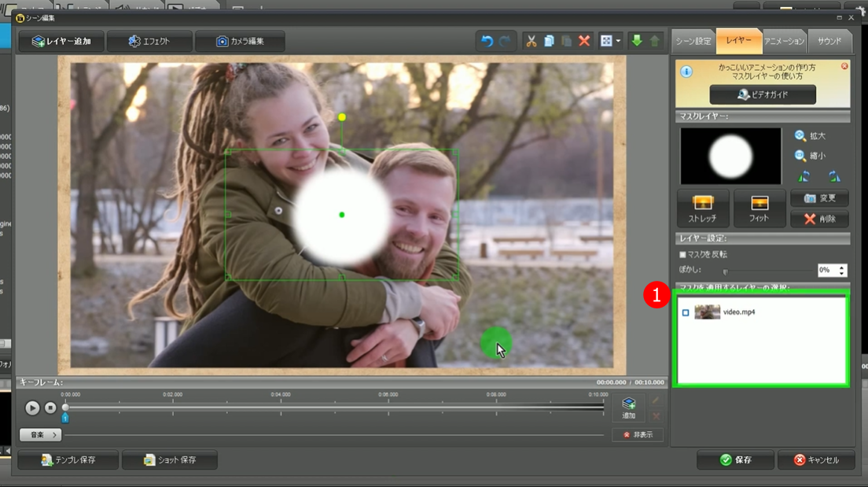This screenshot has width=868, height=487.
Task: Enable the マスクを反転 checkbox
Action: pos(682,254)
